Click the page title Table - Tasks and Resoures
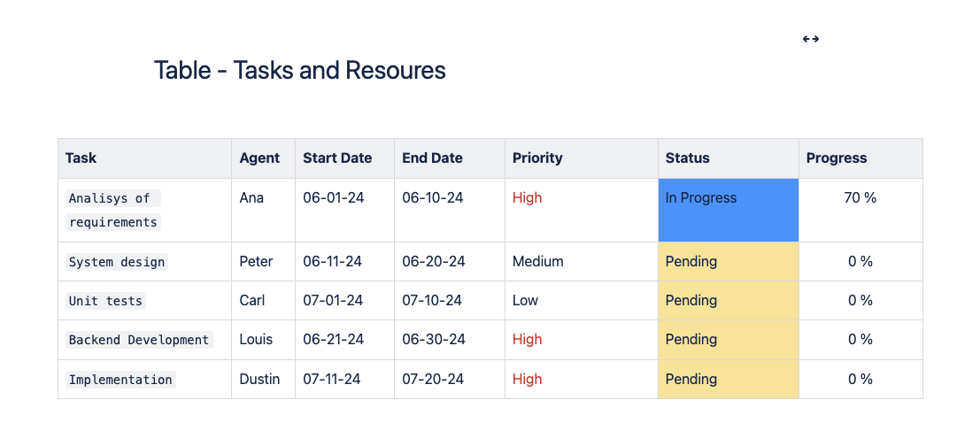980x423 pixels. (299, 70)
